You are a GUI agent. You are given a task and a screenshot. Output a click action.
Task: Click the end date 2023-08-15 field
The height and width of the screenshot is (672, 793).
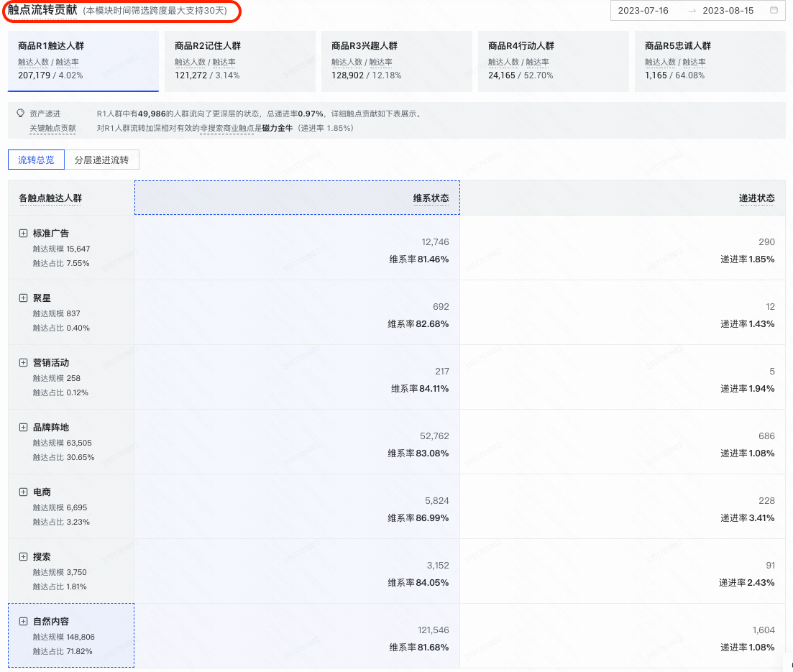(x=727, y=11)
